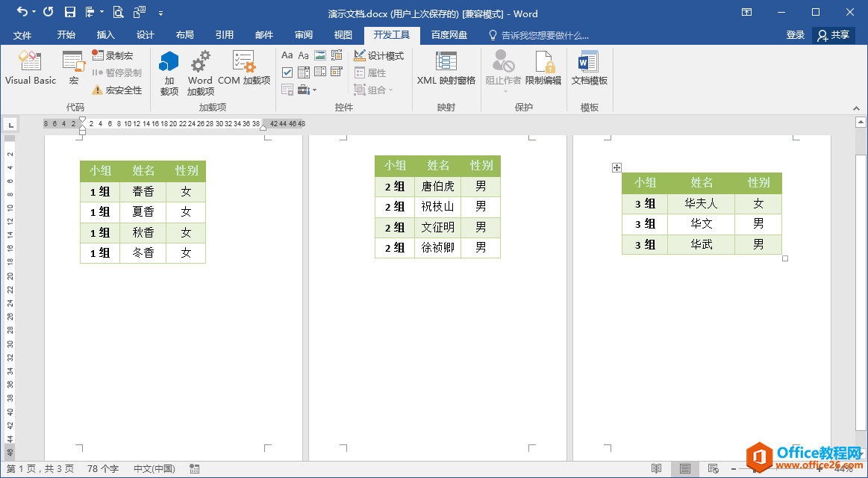Screen dimensions: 868x478
Task: Click quick access icon left of customize arrow
Action: click(140, 12)
